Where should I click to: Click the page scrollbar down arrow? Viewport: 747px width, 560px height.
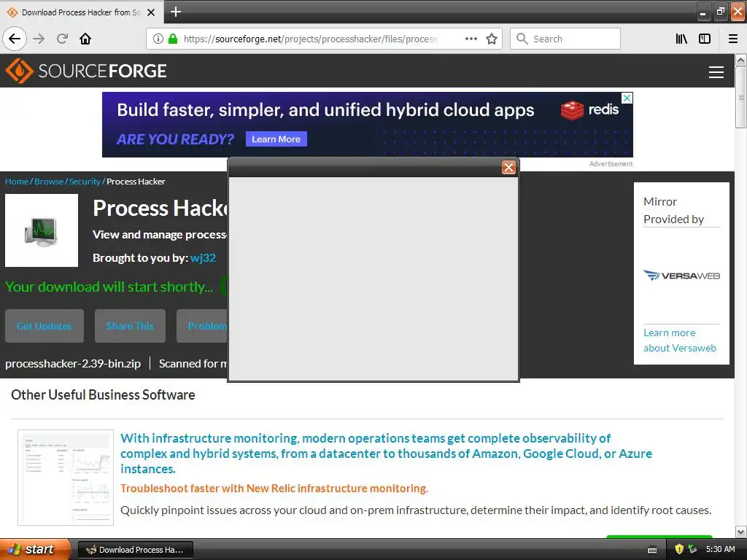click(x=741, y=532)
